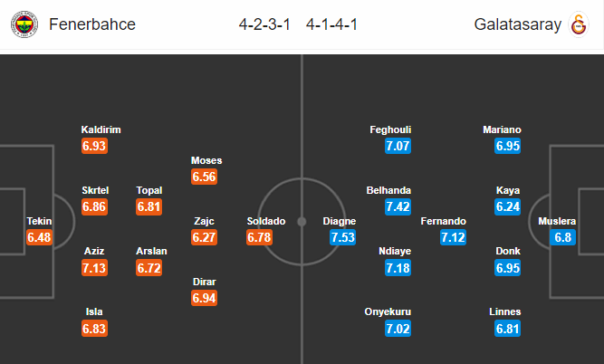Viewport: 604px width, 364px height.
Task: Open Fenerbahce team name link
Action: click(92, 24)
